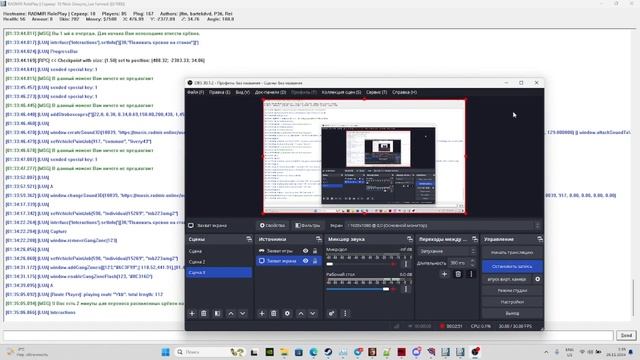Image resolution: width=640 pixels, height=360 pixels.
Task: Move source up in Sources dock
Action: (301, 313)
